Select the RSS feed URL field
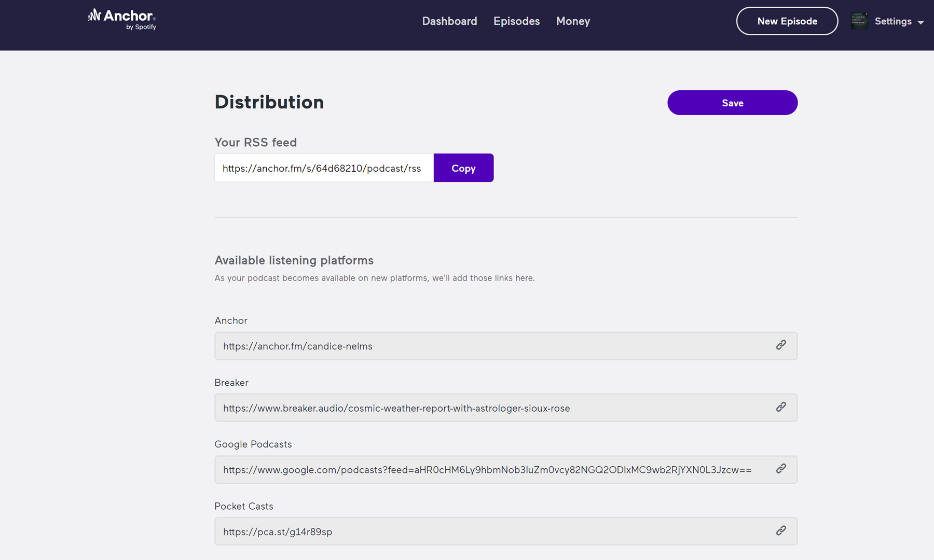 (324, 168)
